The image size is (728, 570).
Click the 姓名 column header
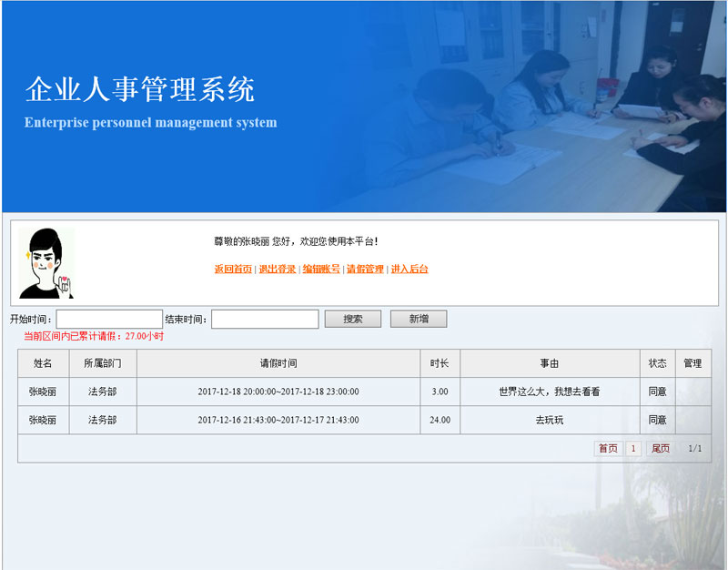pyautogui.click(x=43, y=363)
